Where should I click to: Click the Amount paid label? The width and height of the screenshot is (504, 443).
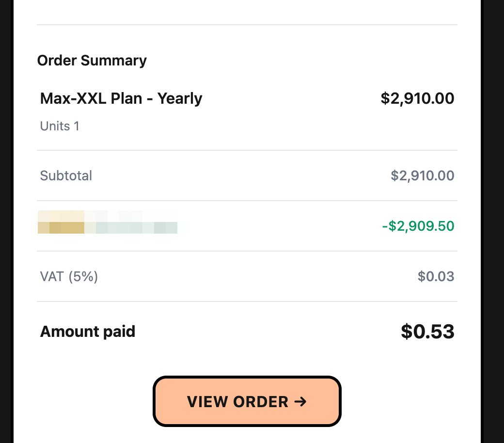coord(88,332)
